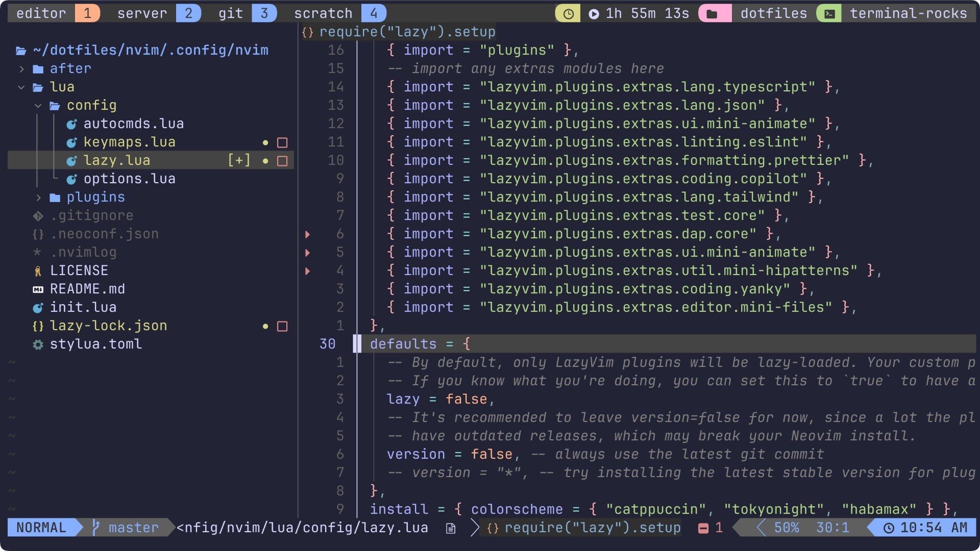980x551 pixels.
Task: Expand the after folder
Action: [x=21, y=69]
